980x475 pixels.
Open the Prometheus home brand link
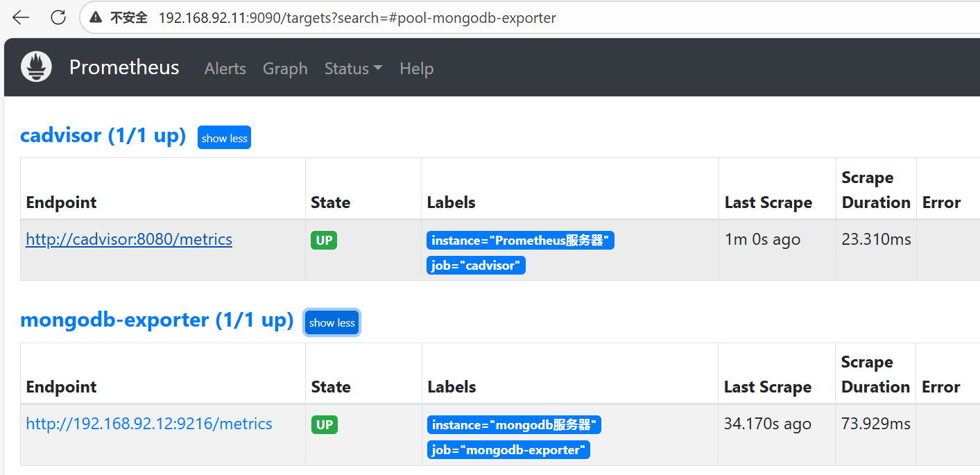coord(124,67)
